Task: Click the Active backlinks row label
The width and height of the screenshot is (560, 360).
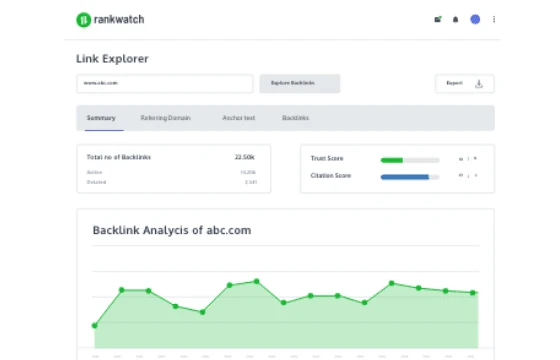Action: [94, 172]
